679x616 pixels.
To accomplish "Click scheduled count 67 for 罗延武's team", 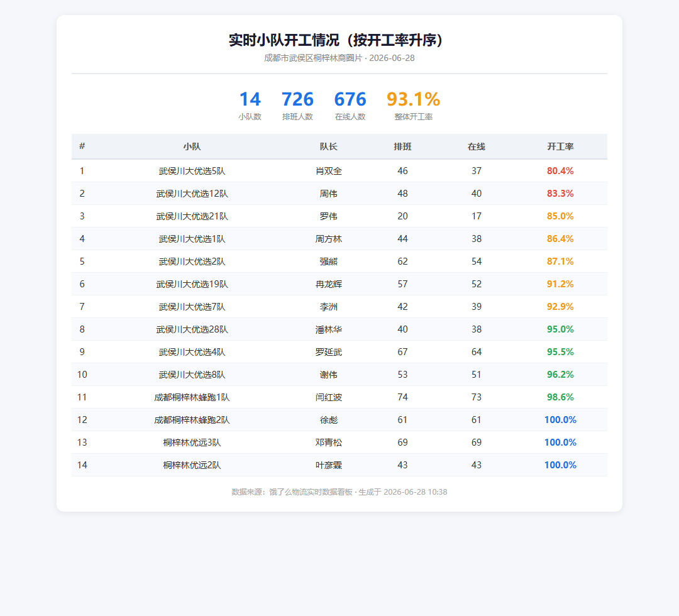I will pos(403,352).
